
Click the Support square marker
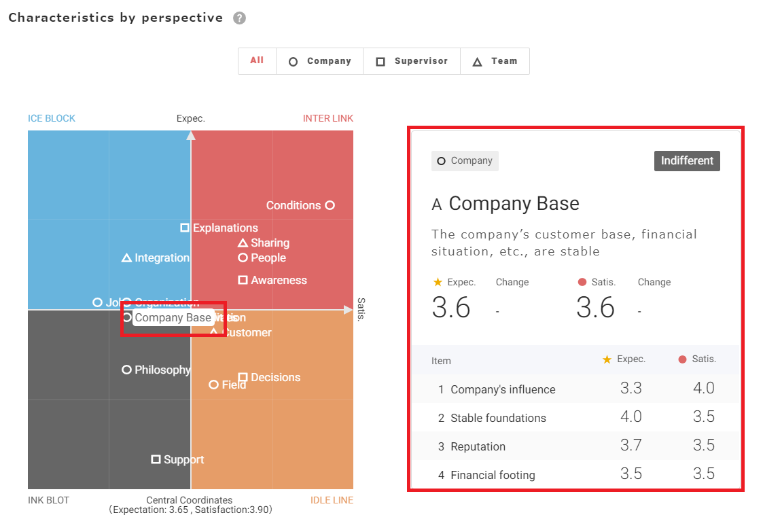pyautogui.click(x=156, y=459)
